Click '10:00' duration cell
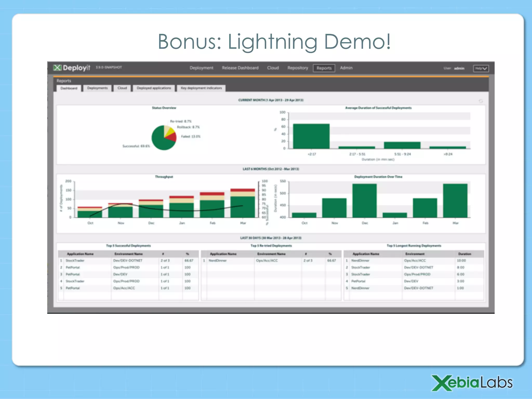 pyautogui.click(x=461, y=261)
